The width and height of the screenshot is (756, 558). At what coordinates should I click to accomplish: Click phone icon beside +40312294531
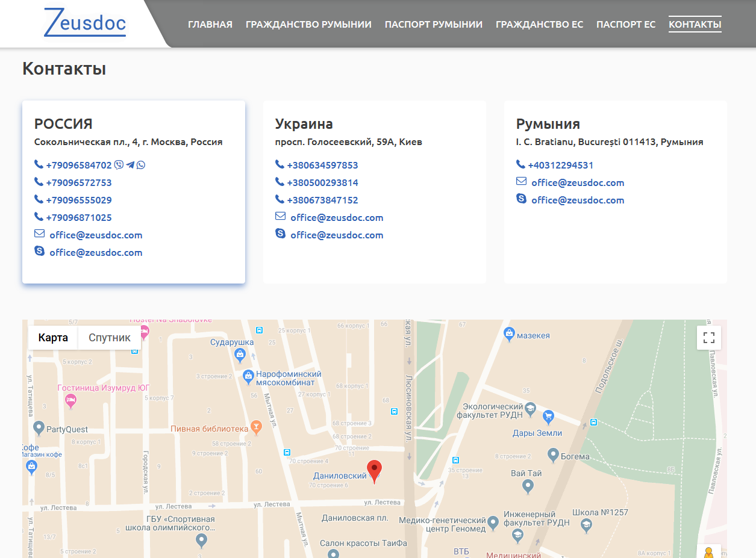click(520, 164)
